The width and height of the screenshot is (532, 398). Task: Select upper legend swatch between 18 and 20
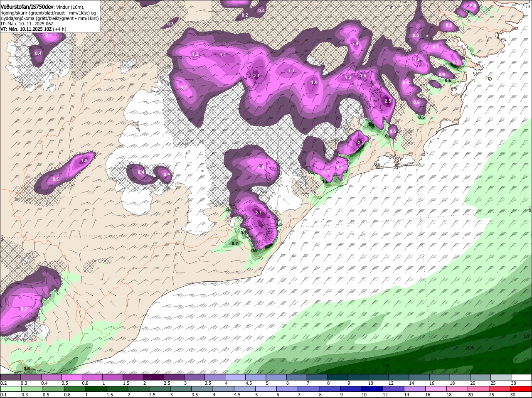pos(460,377)
